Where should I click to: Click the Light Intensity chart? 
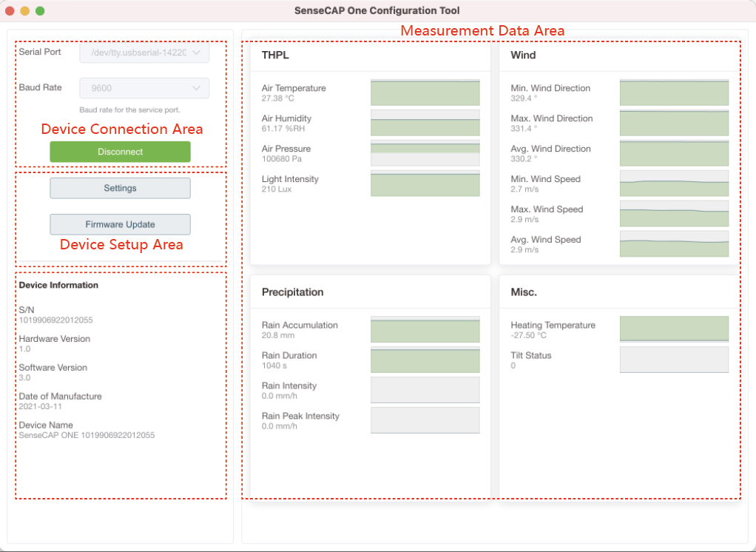click(425, 184)
